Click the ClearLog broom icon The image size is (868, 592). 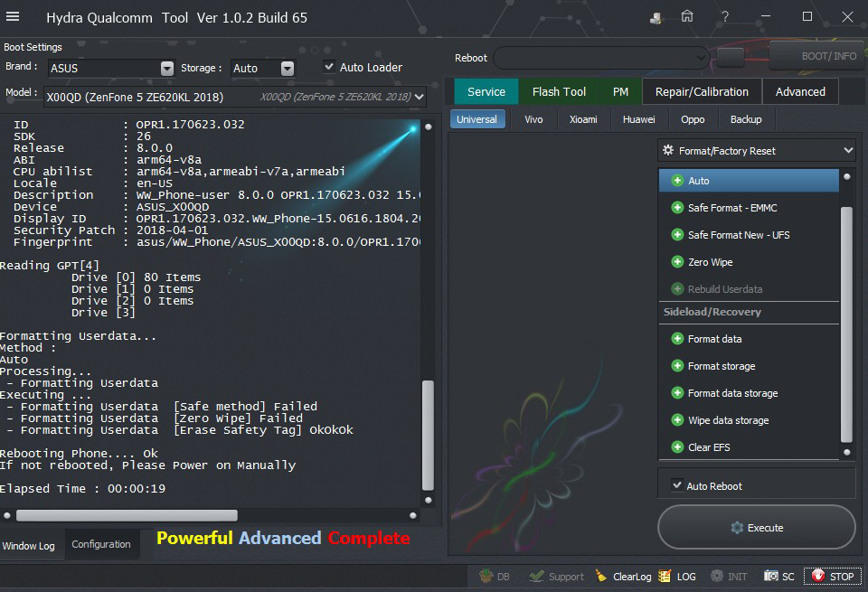point(602,576)
